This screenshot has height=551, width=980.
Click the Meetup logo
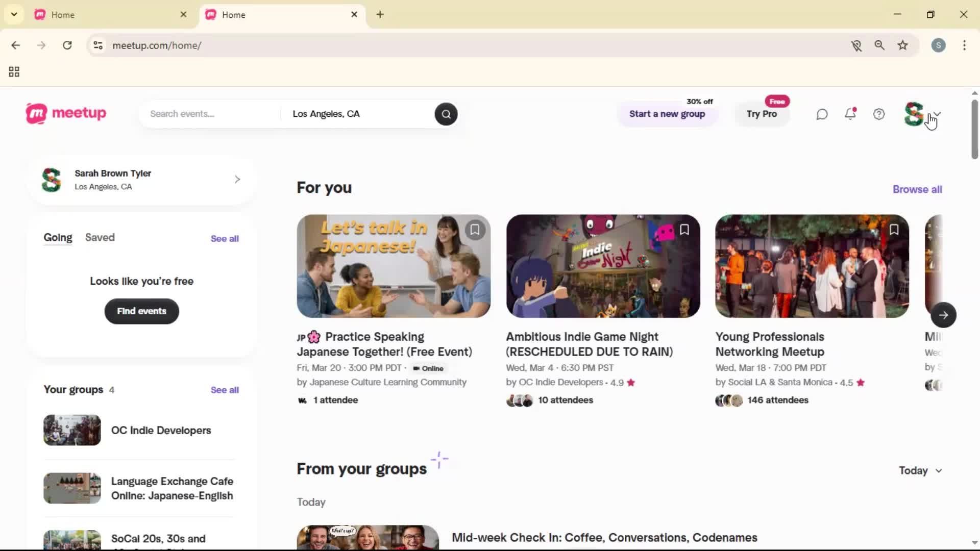click(x=66, y=113)
